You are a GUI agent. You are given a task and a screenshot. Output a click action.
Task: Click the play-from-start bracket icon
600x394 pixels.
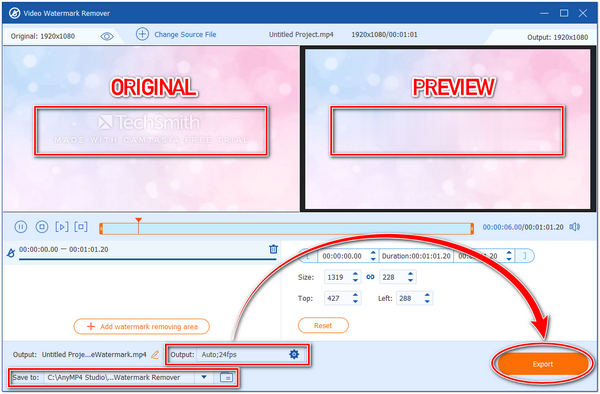[62, 227]
